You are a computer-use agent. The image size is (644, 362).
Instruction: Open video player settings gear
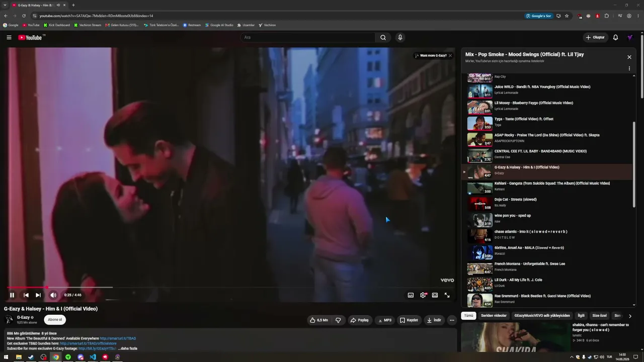[x=423, y=295]
